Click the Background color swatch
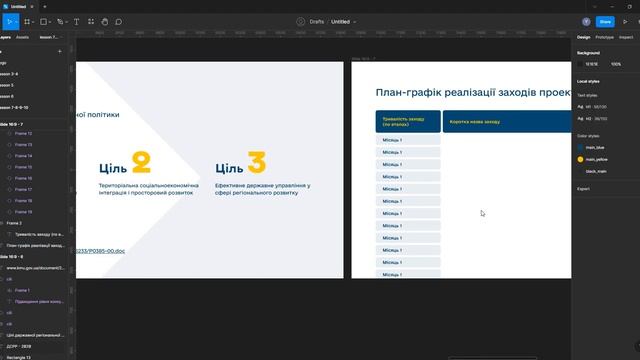640x360 pixels. [x=580, y=64]
